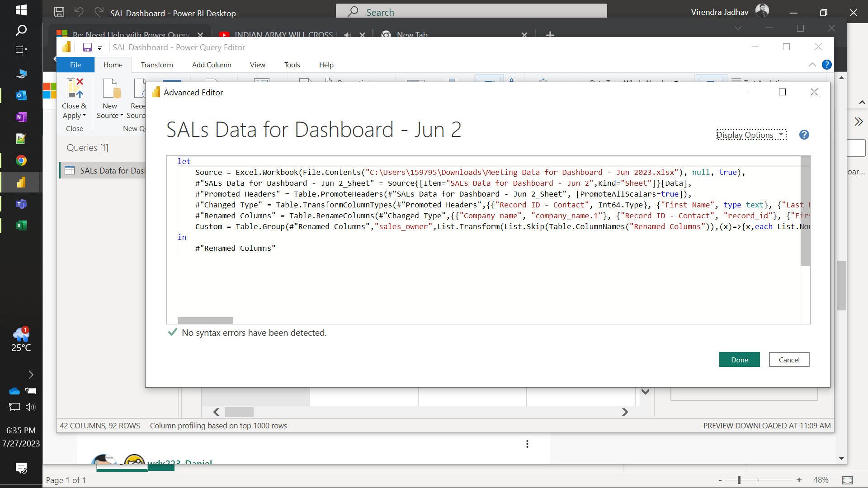The width and height of the screenshot is (868, 488).
Task: Switch to the Tools ribbon tab
Action: click(x=292, y=65)
